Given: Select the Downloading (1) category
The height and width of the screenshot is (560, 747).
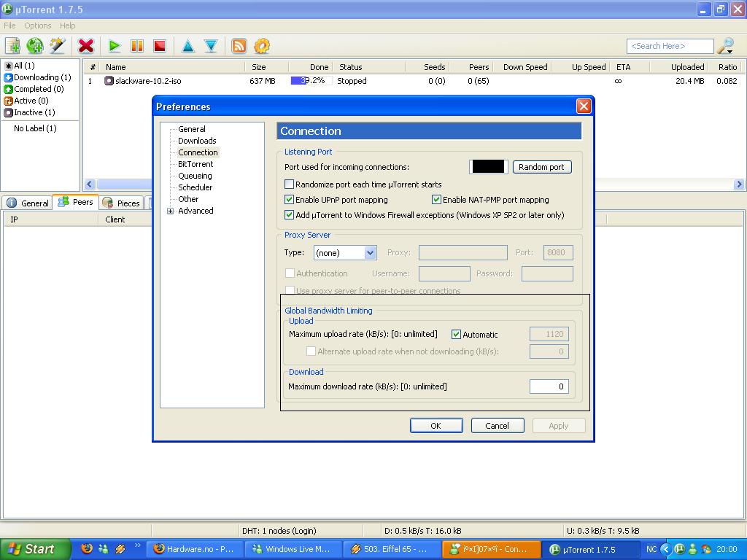Looking at the screenshot, I should coord(38,77).
